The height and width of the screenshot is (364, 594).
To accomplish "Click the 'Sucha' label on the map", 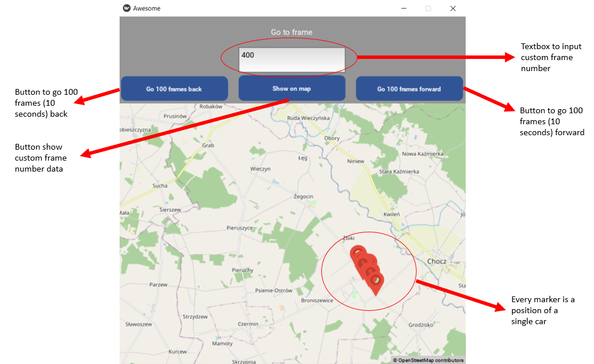I will click(160, 185).
